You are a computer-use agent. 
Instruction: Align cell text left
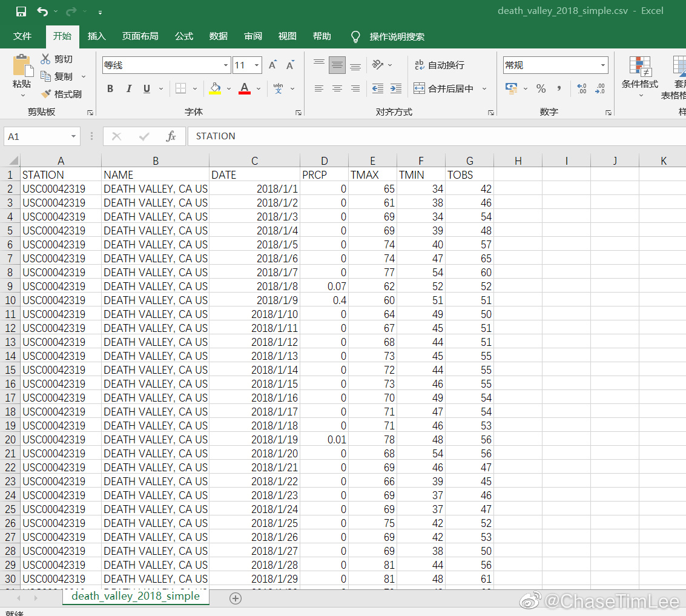(319, 89)
